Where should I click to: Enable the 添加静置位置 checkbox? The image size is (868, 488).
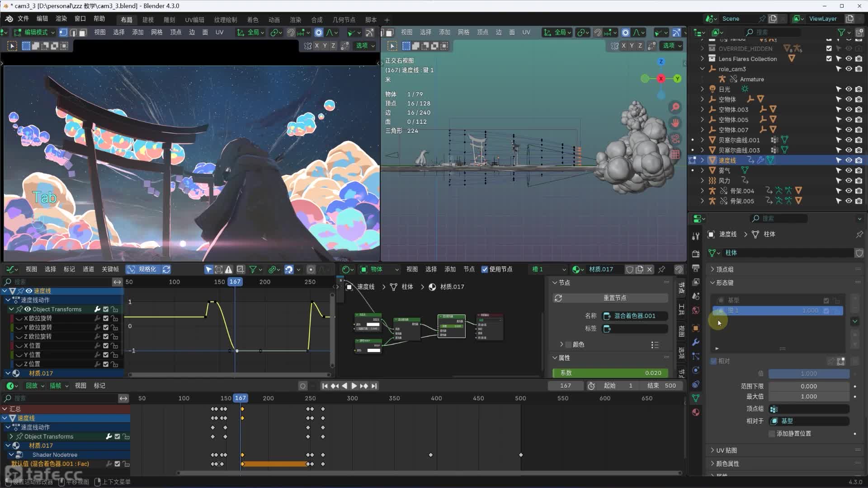[772, 434]
